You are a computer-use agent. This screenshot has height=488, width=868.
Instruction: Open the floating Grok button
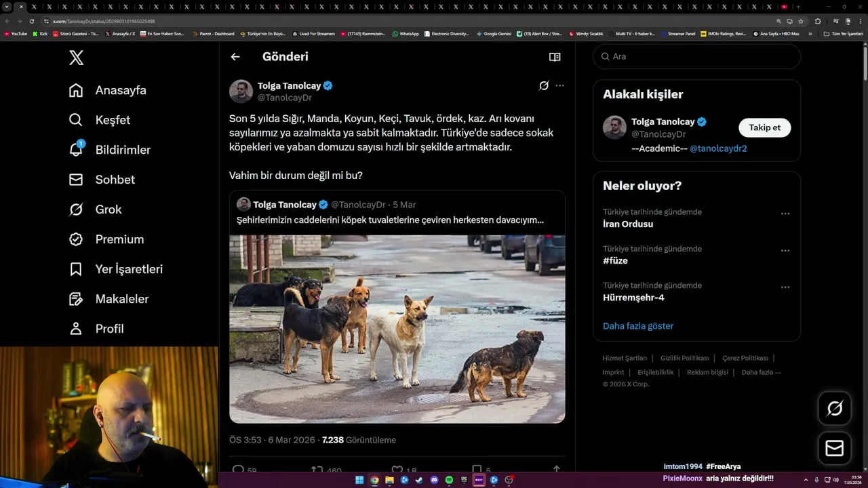[835, 408]
